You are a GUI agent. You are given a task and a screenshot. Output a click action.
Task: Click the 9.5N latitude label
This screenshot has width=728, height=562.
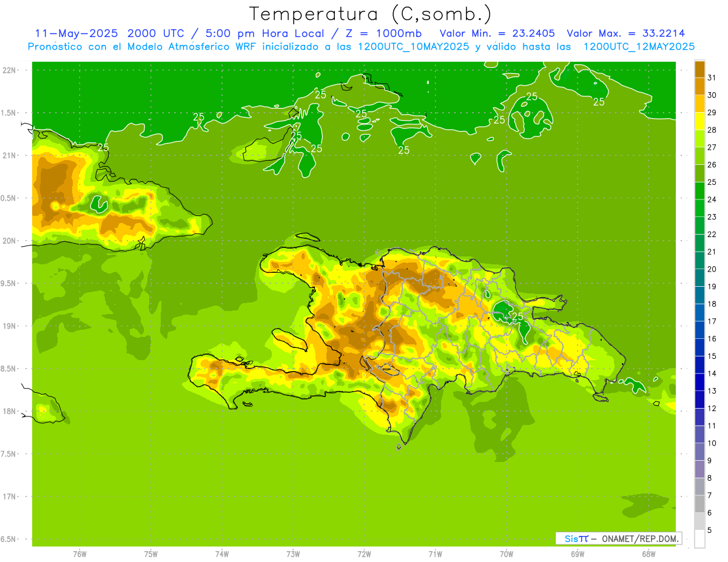click(x=9, y=284)
